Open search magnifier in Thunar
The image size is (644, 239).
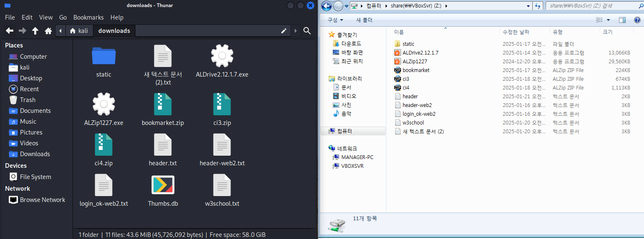pos(307,31)
